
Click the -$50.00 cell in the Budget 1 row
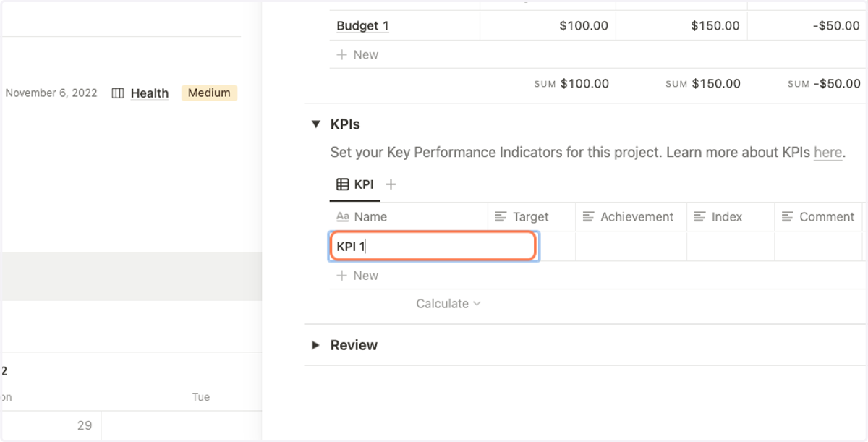[805, 26]
